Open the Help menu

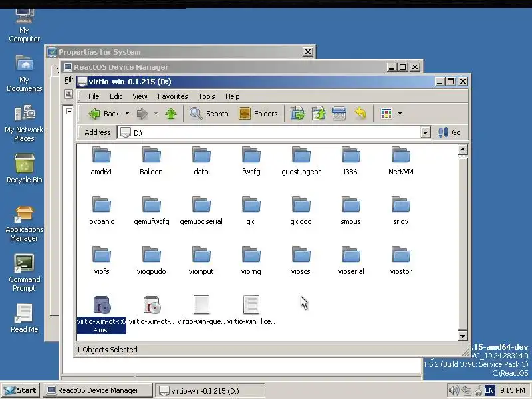tap(232, 96)
